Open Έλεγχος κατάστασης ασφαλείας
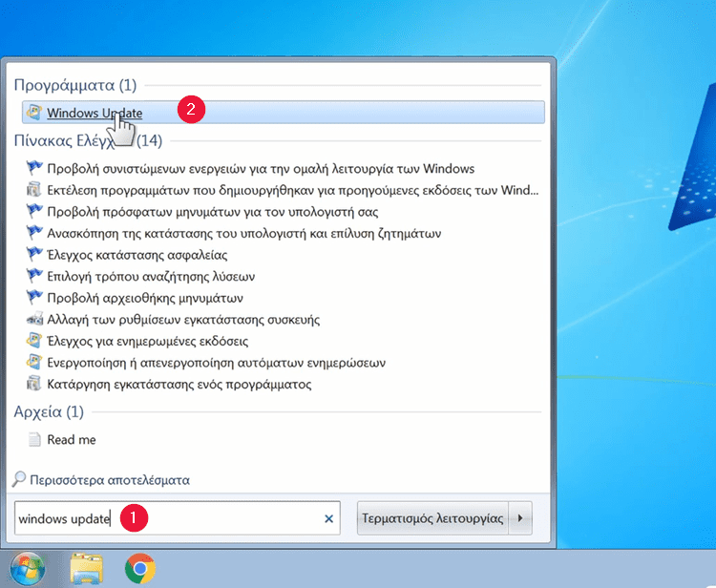716x588 pixels. coord(137,255)
